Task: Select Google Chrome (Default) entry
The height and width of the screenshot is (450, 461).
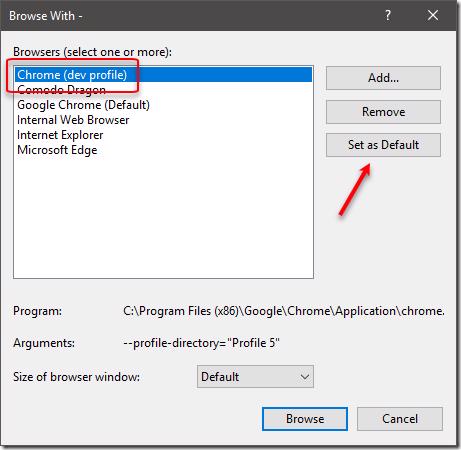Action: 163,105
